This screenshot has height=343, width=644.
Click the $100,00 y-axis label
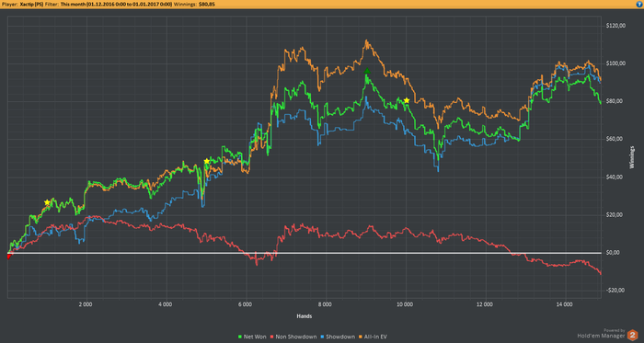click(615, 63)
